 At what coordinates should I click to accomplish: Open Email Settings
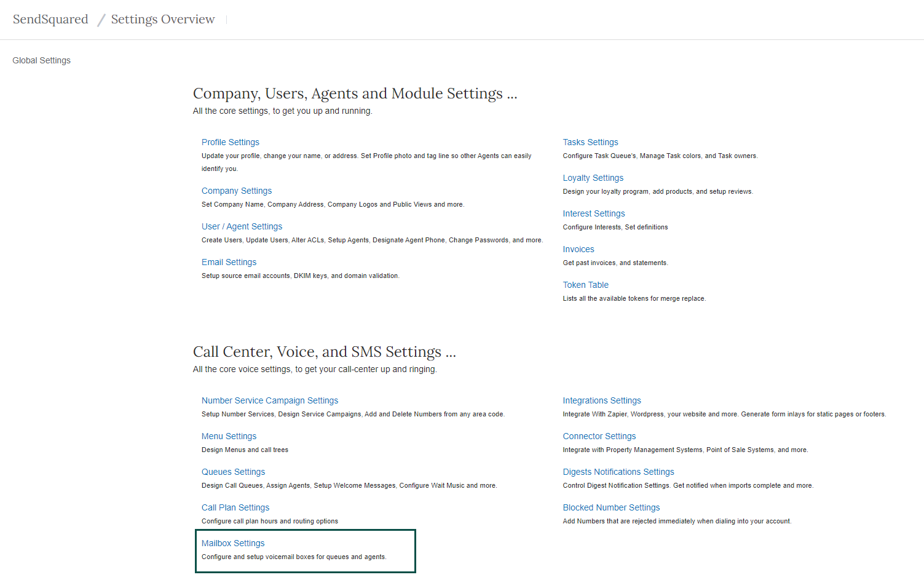coord(229,262)
